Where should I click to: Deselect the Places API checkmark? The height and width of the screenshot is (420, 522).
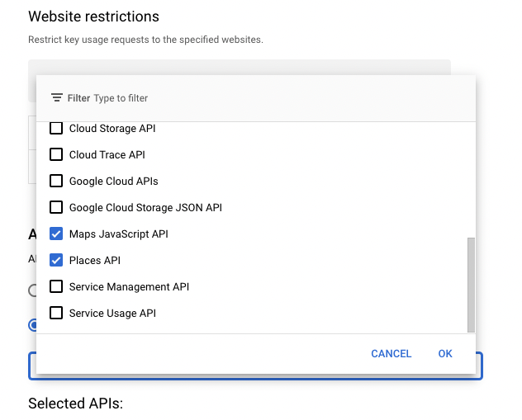(56, 261)
